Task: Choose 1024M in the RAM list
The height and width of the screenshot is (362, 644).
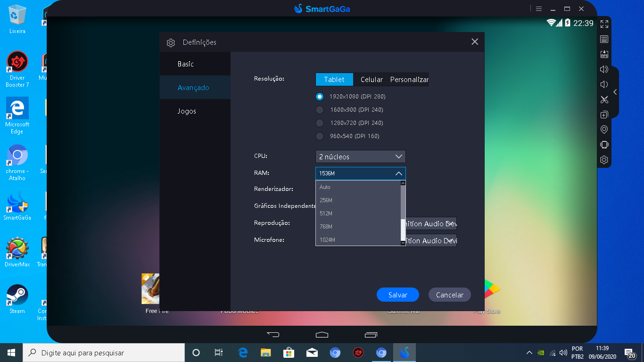Action: (x=358, y=240)
